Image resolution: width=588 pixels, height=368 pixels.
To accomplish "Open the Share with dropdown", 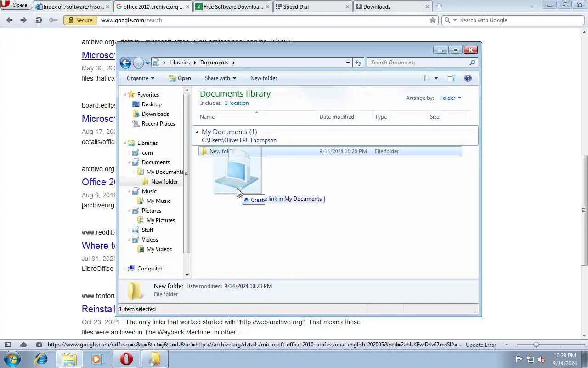I will [220, 78].
